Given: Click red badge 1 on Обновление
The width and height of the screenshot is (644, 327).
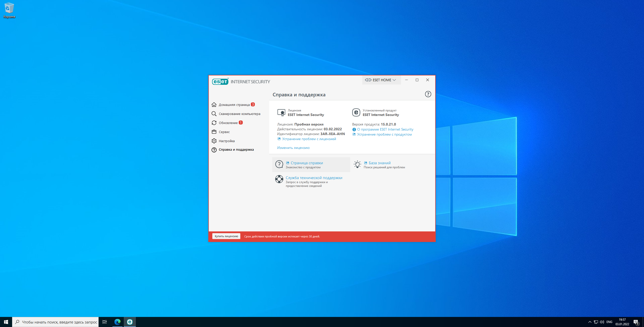Looking at the screenshot, I should point(241,122).
